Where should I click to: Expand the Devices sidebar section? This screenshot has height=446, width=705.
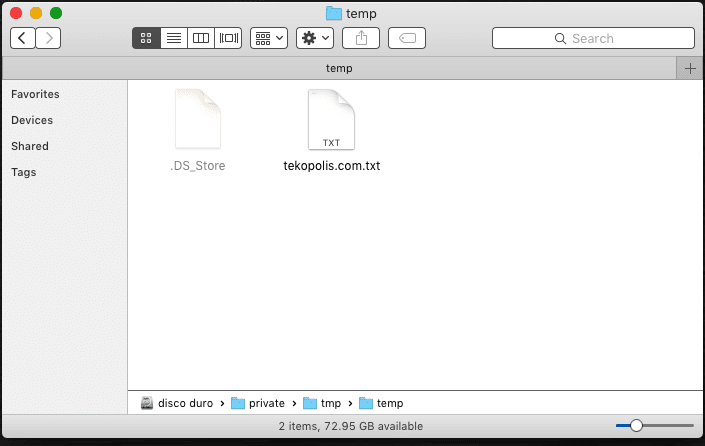(32, 120)
